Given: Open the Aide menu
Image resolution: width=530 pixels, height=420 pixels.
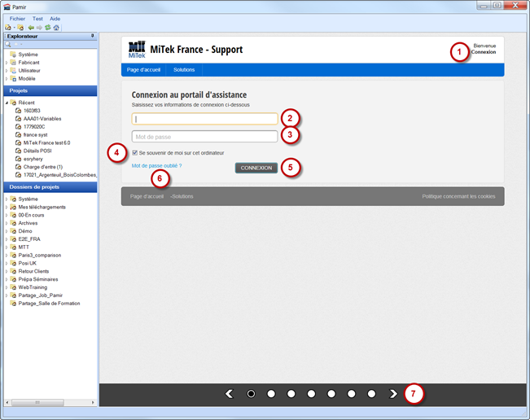Looking at the screenshot, I should click(x=55, y=19).
